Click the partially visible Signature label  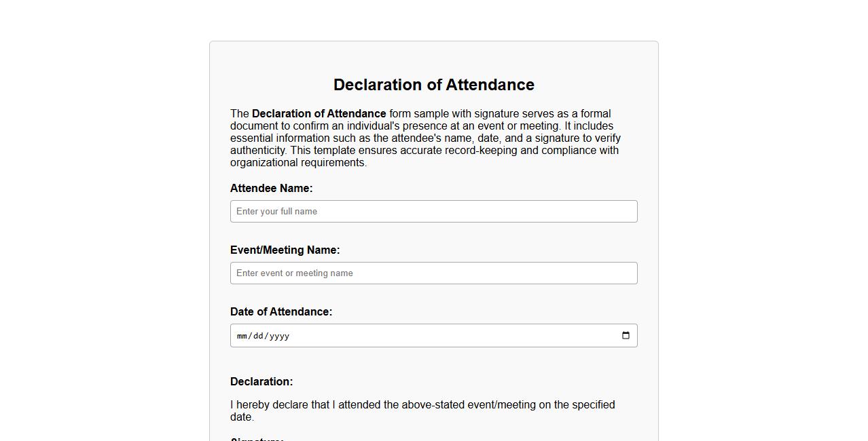[255, 439]
